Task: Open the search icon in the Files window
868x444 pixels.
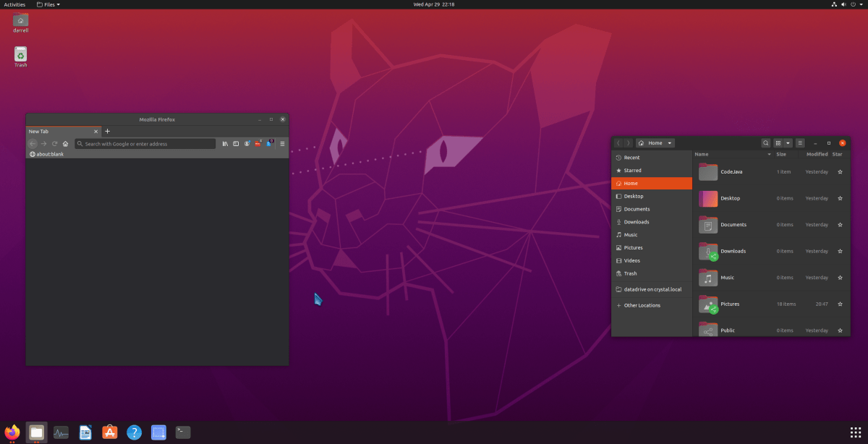Action: pos(765,143)
